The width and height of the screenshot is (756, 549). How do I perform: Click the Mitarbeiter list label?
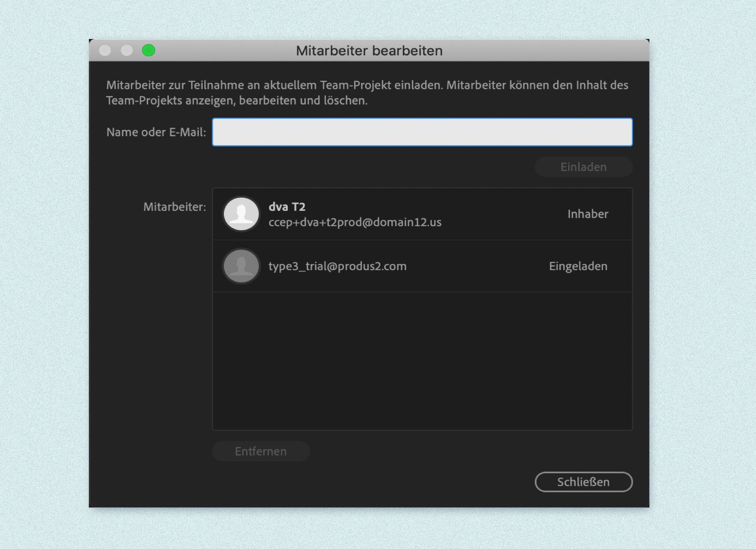coord(174,208)
